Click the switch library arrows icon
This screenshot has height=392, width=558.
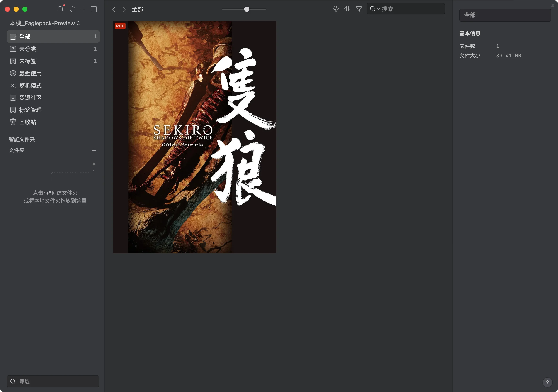(72, 9)
